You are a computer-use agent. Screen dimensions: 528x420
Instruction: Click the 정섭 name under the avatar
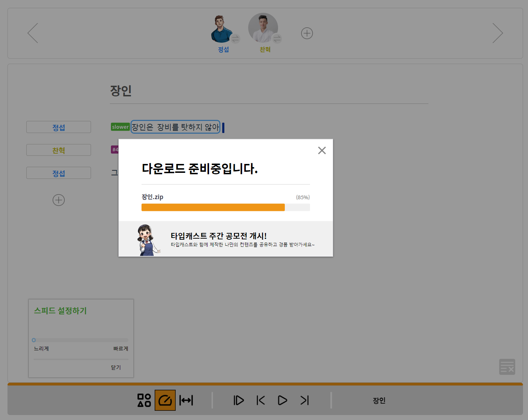pyautogui.click(x=223, y=49)
